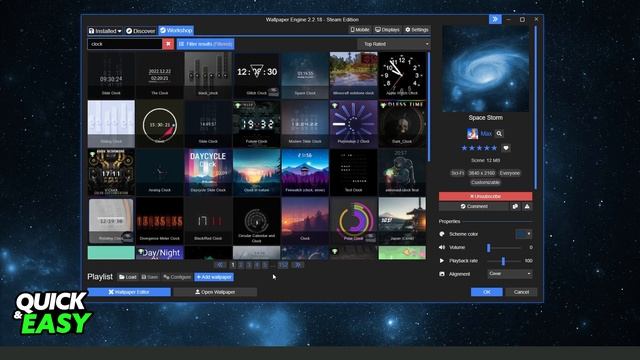Unsubscribe from Space Storm wallpaper
Image resolution: width=640 pixels, height=360 pixels.
coord(485,196)
